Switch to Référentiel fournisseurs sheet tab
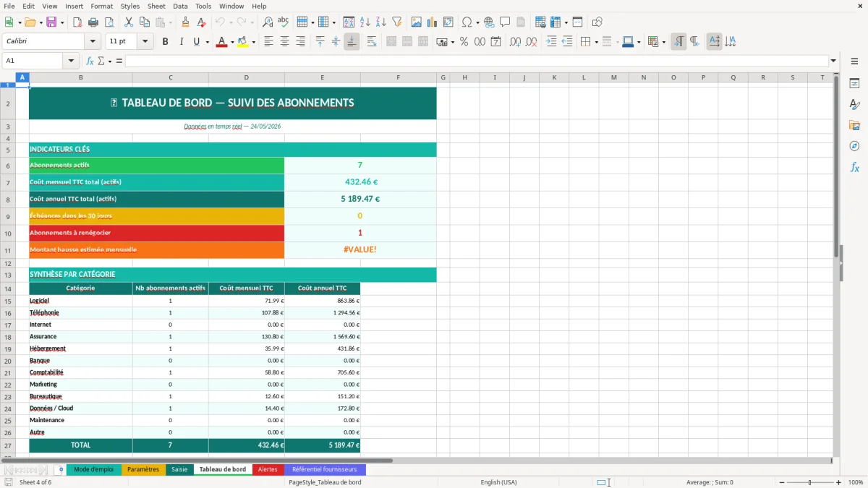 (x=325, y=469)
